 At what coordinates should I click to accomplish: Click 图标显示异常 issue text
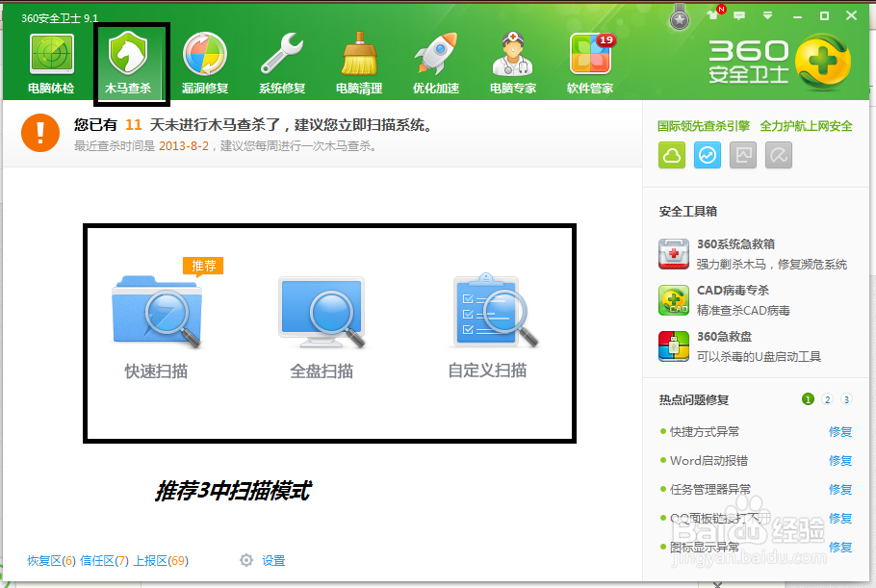pos(705,548)
